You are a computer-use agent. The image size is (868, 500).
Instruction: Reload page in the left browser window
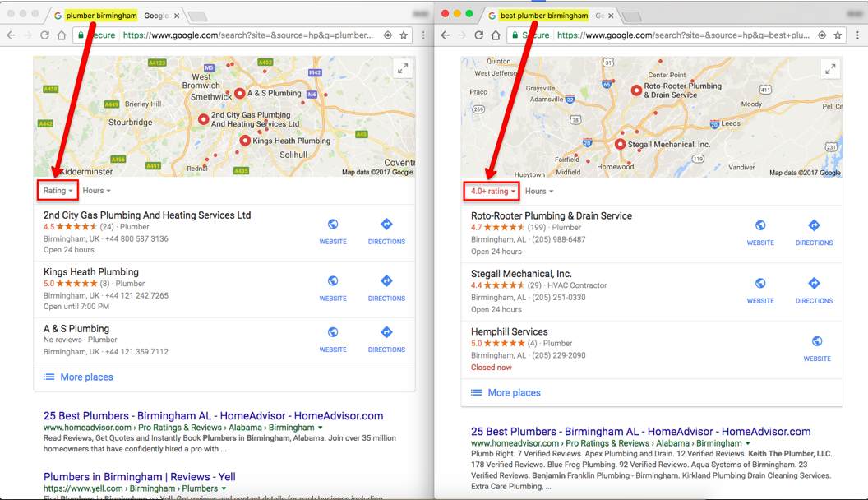tap(45, 35)
